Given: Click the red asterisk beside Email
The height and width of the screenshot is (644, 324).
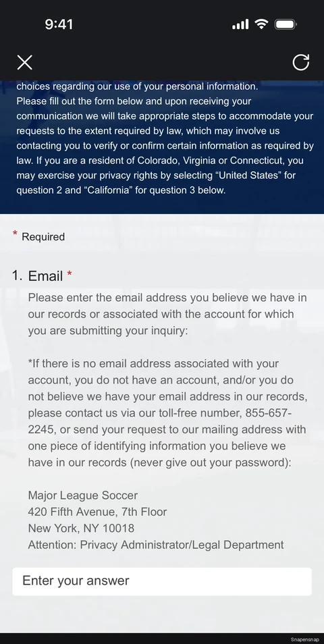Looking at the screenshot, I should tap(70, 273).
